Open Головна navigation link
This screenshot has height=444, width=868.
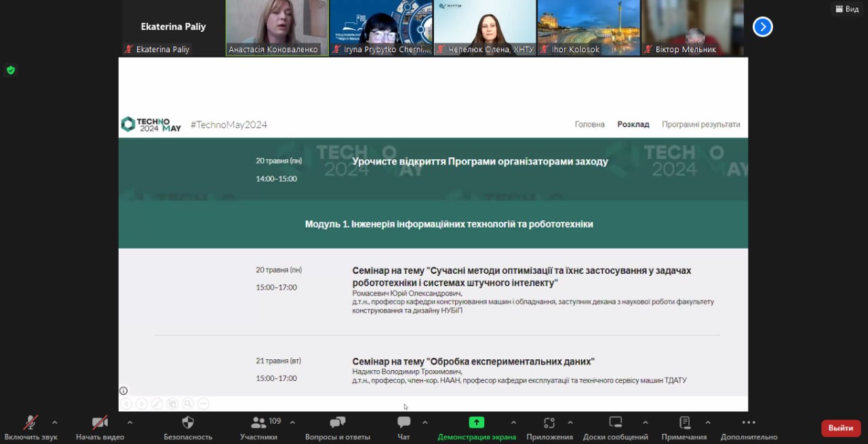click(589, 124)
